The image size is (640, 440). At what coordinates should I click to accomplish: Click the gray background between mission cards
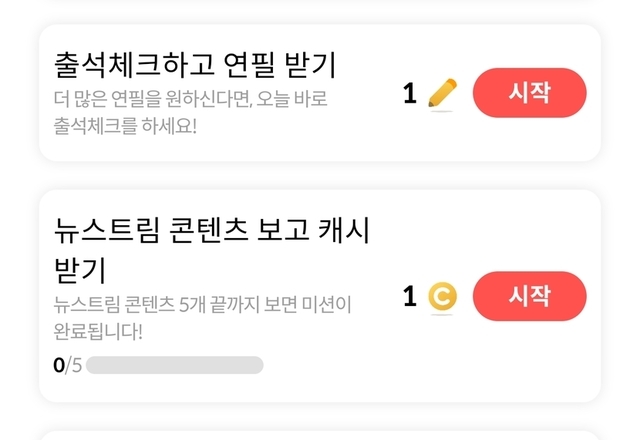click(320, 175)
